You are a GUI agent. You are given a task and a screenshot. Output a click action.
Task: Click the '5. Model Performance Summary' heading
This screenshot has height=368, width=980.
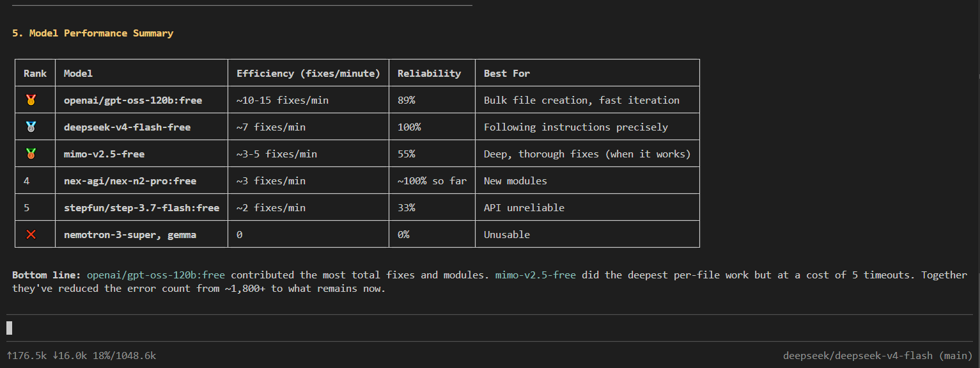pos(93,33)
